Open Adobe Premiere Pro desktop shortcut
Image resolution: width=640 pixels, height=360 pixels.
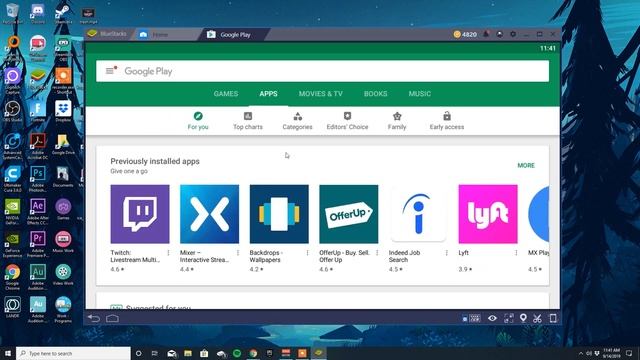pos(38,244)
